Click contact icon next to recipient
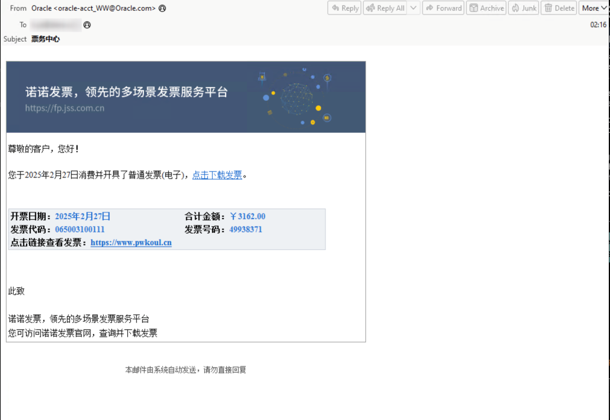Image resolution: width=610 pixels, height=420 pixels. click(x=87, y=25)
